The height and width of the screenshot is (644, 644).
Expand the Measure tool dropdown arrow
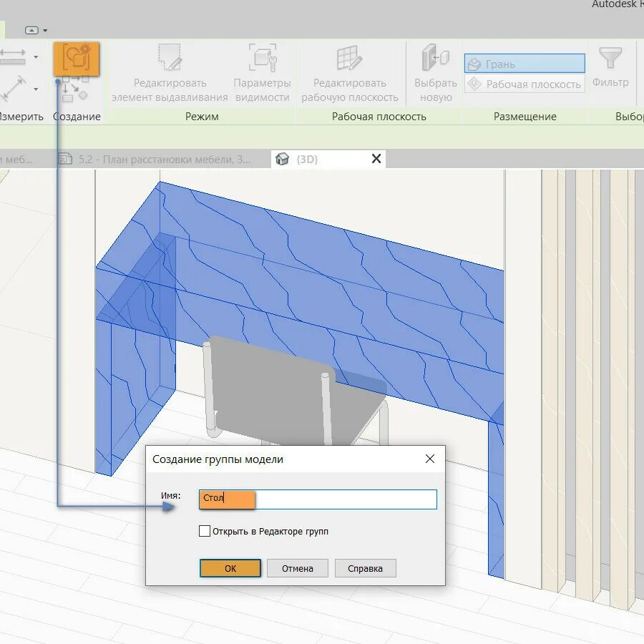(36, 89)
